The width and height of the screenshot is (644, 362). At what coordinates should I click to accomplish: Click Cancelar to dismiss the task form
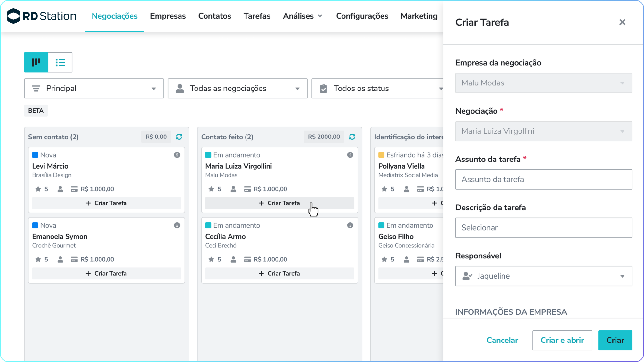(x=502, y=340)
